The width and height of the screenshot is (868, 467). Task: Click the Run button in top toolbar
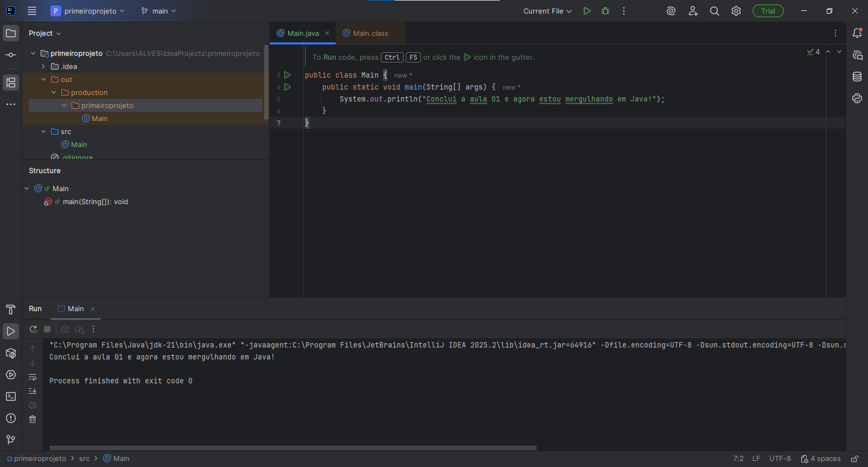point(587,11)
